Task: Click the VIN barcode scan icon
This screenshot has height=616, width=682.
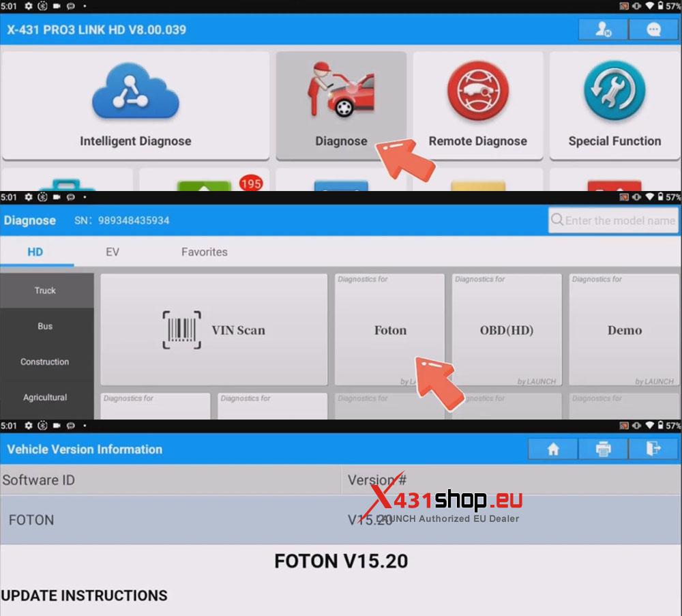Action: 182,329
